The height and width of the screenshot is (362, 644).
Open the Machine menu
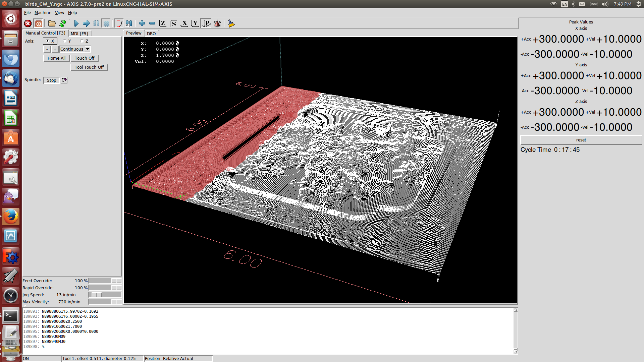(x=43, y=12)
